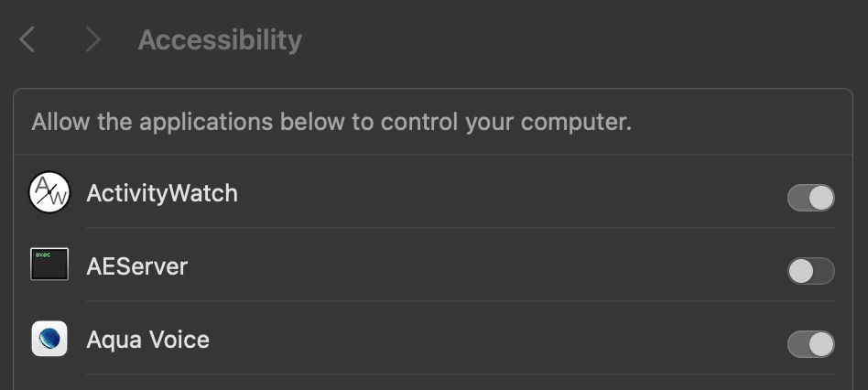Click the divider line between ActivityWatch and AEServer
This screenshot has width=868, height=390.
coord(458,228)
